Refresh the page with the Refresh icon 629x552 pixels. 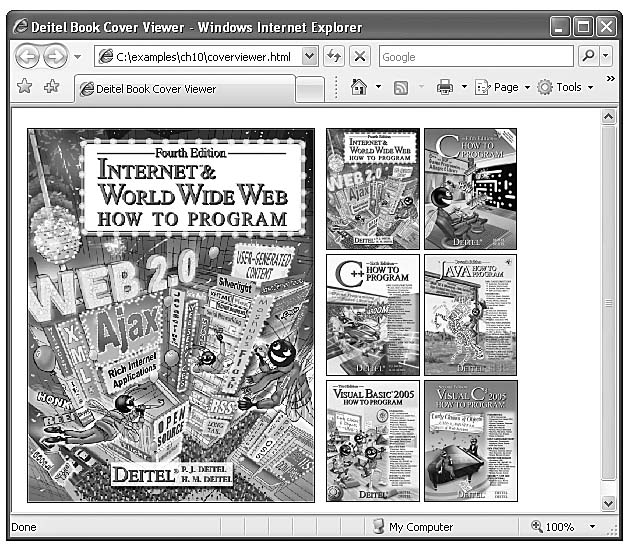pyautogui.click(x=334, y=56)
